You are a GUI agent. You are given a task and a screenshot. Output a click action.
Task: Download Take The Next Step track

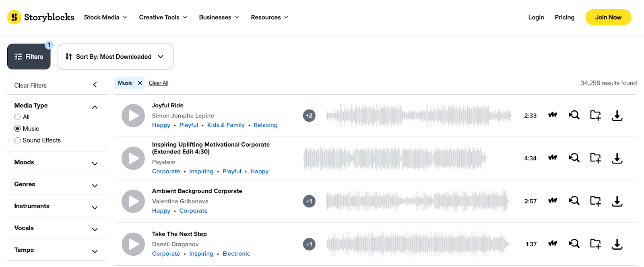click(617, 244)
